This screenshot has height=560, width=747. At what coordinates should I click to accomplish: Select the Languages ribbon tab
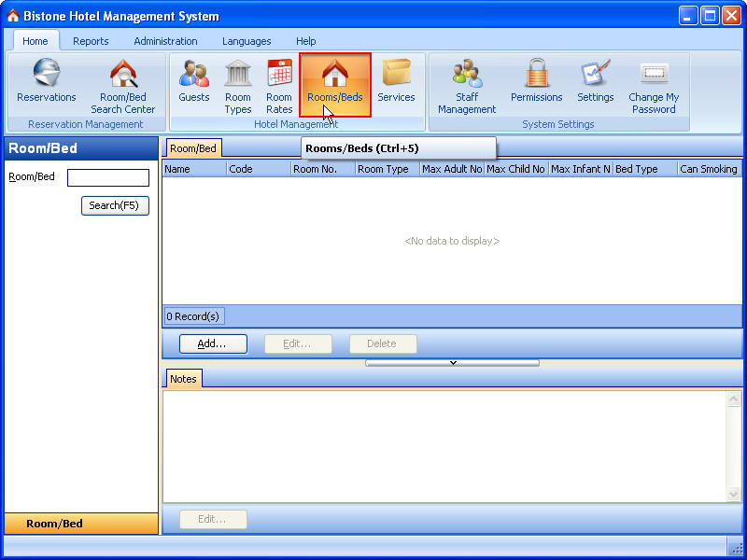[247, 41]
